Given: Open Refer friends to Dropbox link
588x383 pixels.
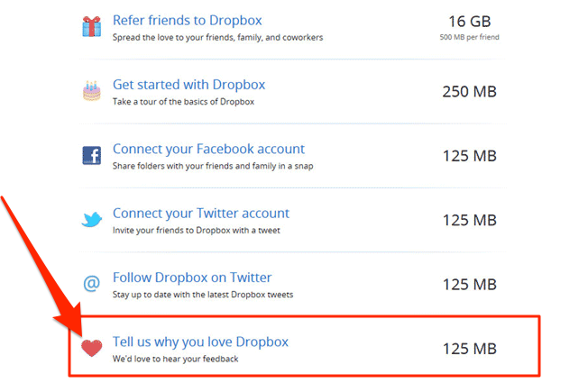Looking at the screenshot, I should coord(187,20).
